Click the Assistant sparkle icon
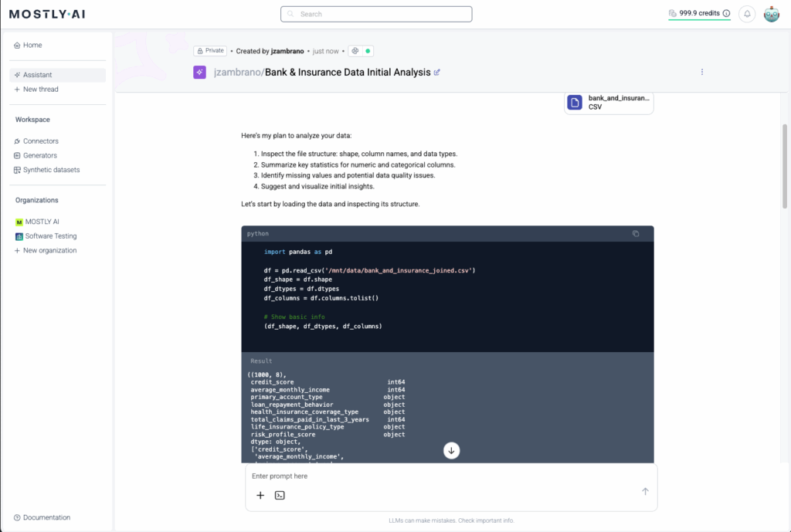The image size is (791, 532). 17,75
